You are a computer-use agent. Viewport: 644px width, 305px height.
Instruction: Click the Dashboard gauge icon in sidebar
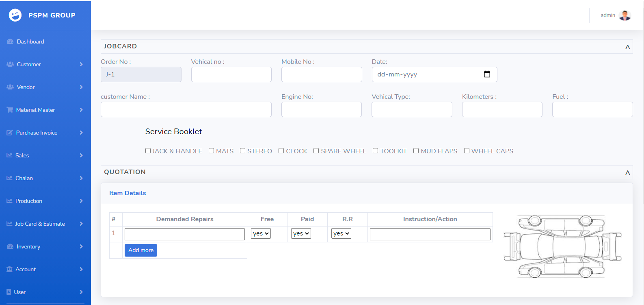click(x=10, y=42)
